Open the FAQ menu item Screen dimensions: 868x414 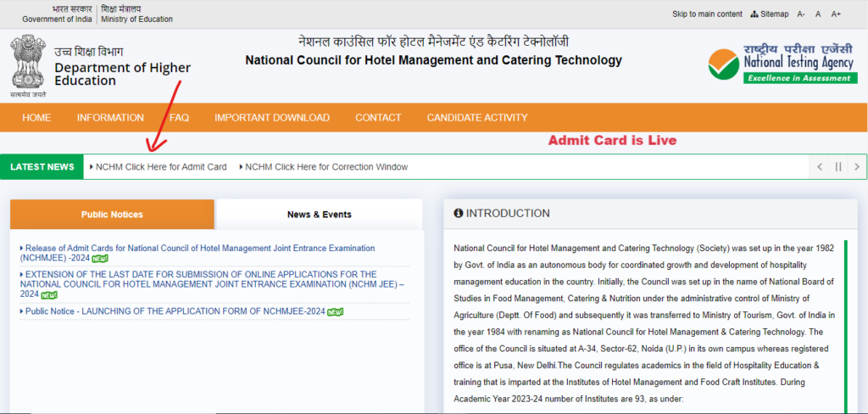180,117
